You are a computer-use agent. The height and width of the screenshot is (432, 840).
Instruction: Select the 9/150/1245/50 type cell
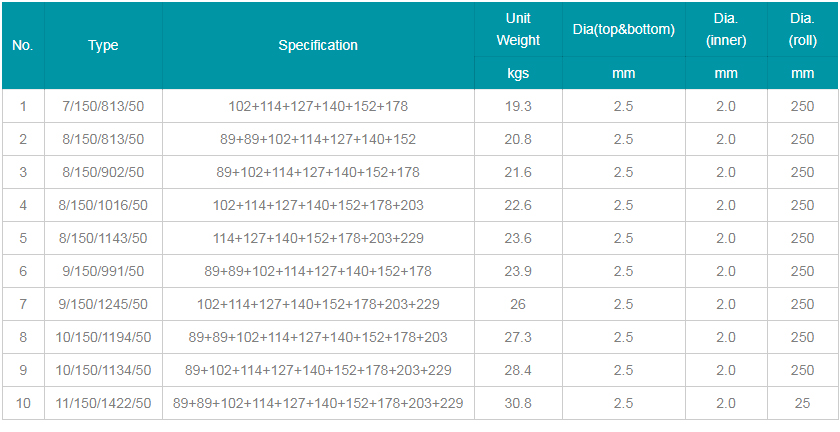click(x=103, y=304)
